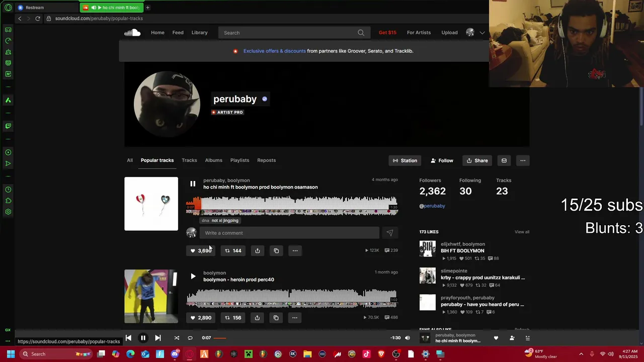The height and width of the screenshot is (362, 644).
Task: Open more menu for heroin track
Action: 295,318
